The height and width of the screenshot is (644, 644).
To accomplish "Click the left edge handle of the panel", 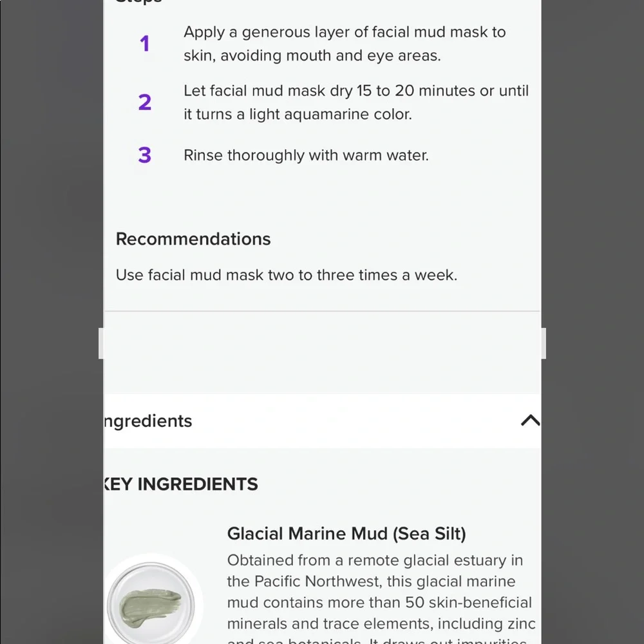I will 101,343.
